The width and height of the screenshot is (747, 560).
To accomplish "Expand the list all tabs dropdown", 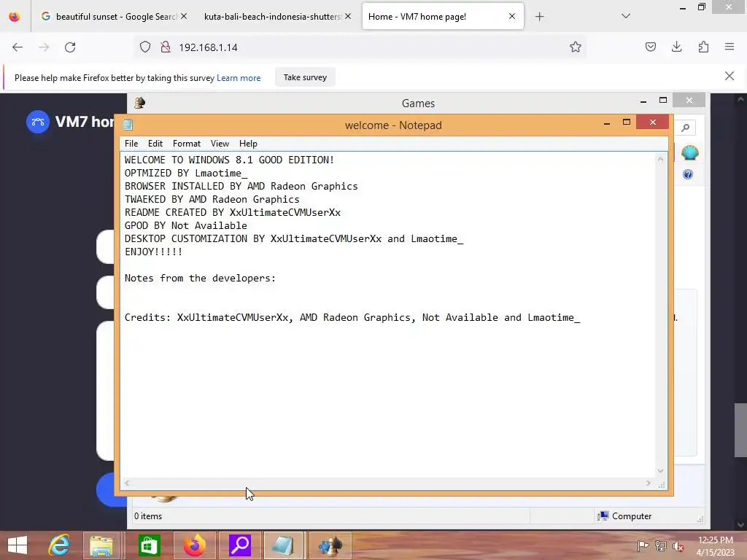I will pyautogui.click(x=626, y=16).
